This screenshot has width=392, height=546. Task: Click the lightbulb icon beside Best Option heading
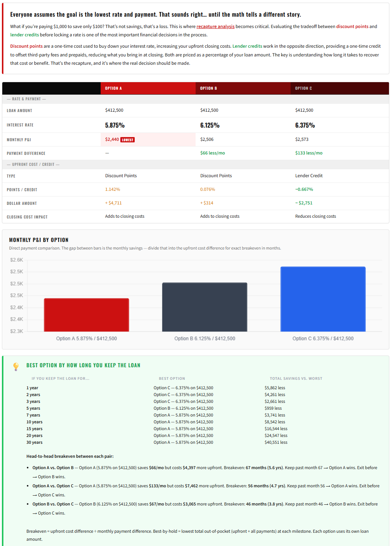[x=16, y=366]
